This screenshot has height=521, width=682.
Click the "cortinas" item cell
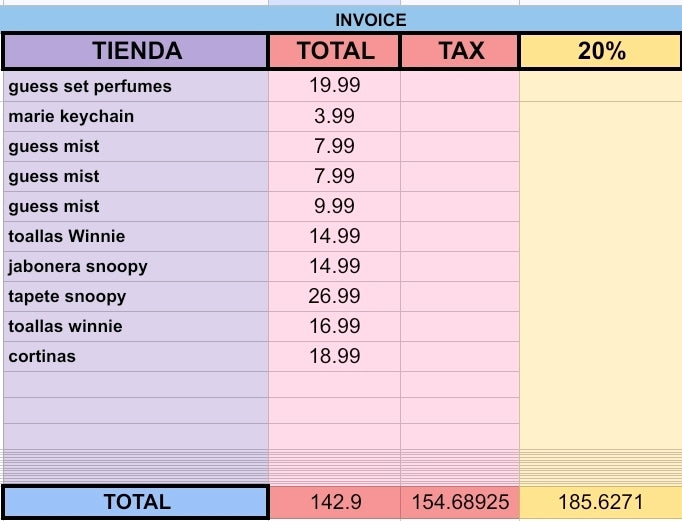tap(136, 356)
